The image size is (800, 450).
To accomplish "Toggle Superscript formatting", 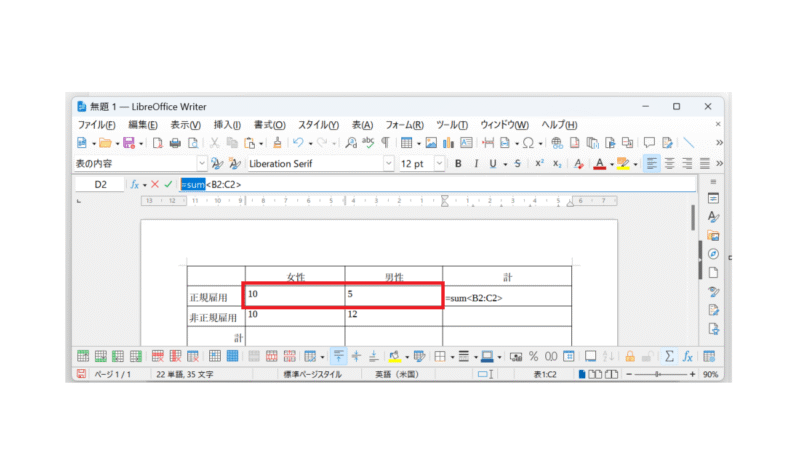I will [x=539, y=164].
